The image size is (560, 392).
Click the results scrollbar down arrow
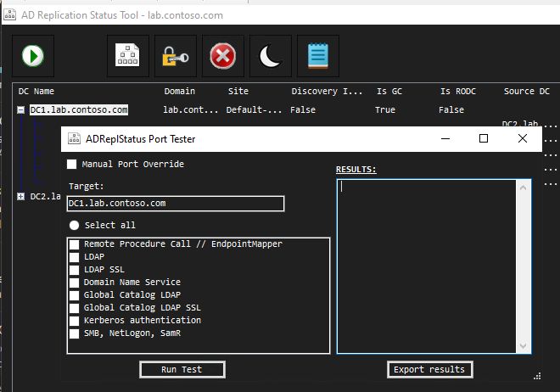click(524, 345)
